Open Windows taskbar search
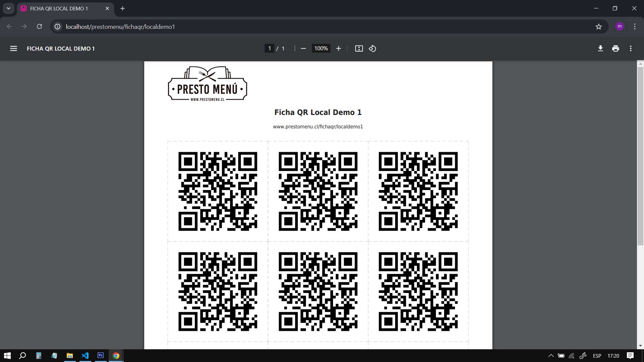Screen dimensions: 644x362 coord(22,356)
